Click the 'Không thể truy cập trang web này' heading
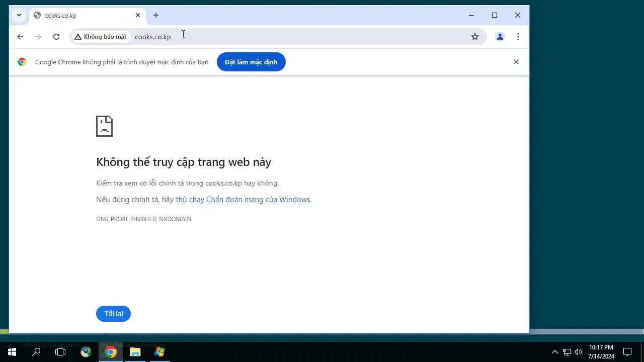 tap(184, 162)
